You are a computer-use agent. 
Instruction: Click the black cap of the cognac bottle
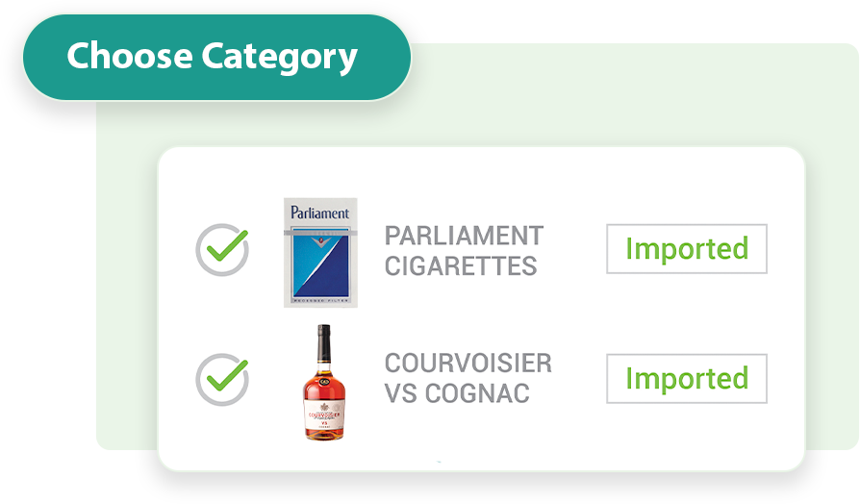[324, 335]
